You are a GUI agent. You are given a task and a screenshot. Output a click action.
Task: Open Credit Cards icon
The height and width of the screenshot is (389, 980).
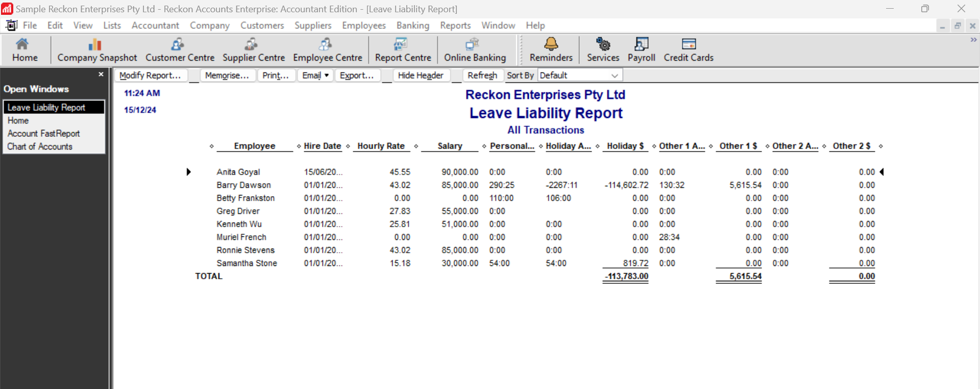[689, 50]
